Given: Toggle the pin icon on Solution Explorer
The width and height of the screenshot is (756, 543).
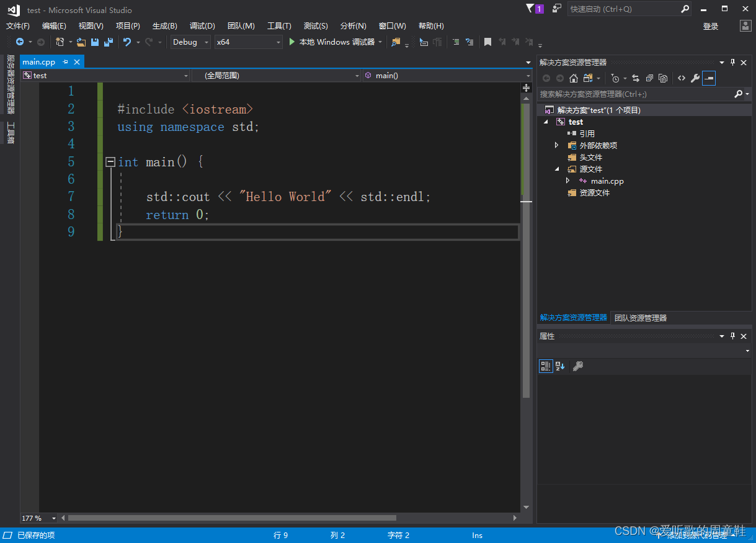Looking at the screenshot, I should point(732,62).
